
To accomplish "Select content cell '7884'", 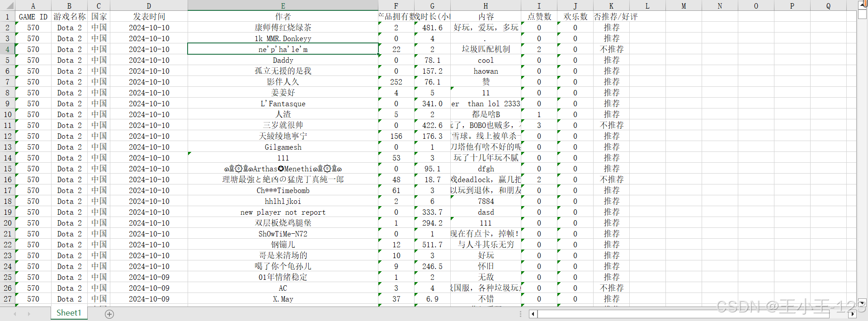I will (x=486, y=201).
